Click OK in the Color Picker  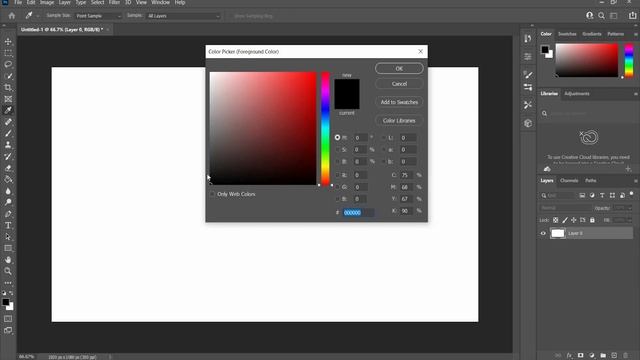click(399, 69)
